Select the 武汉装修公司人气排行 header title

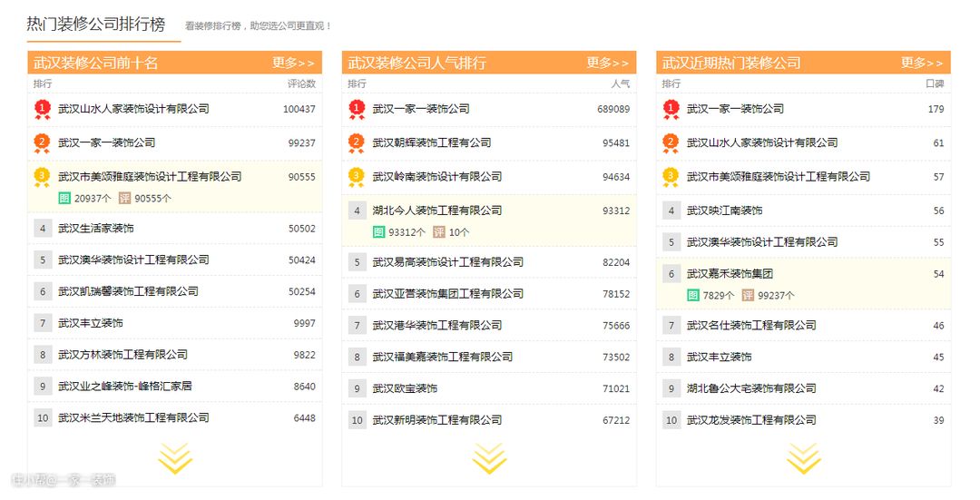pos(416,63)
